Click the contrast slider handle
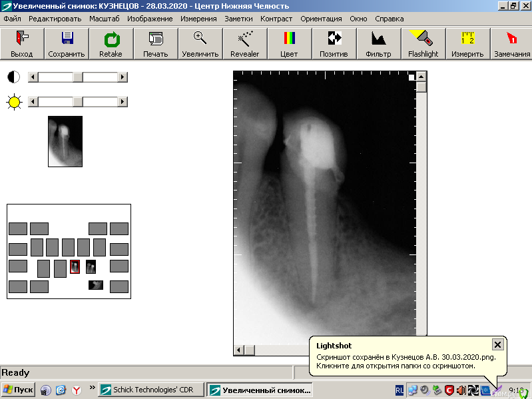The width and height of the screenshot is (532, 399). tap(78, 77)
